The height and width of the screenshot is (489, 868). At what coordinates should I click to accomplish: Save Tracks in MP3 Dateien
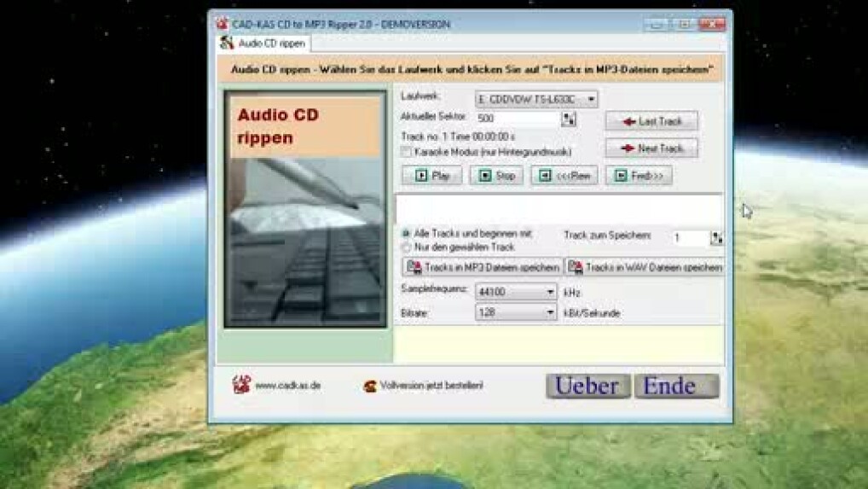click(x=483, y=267)
